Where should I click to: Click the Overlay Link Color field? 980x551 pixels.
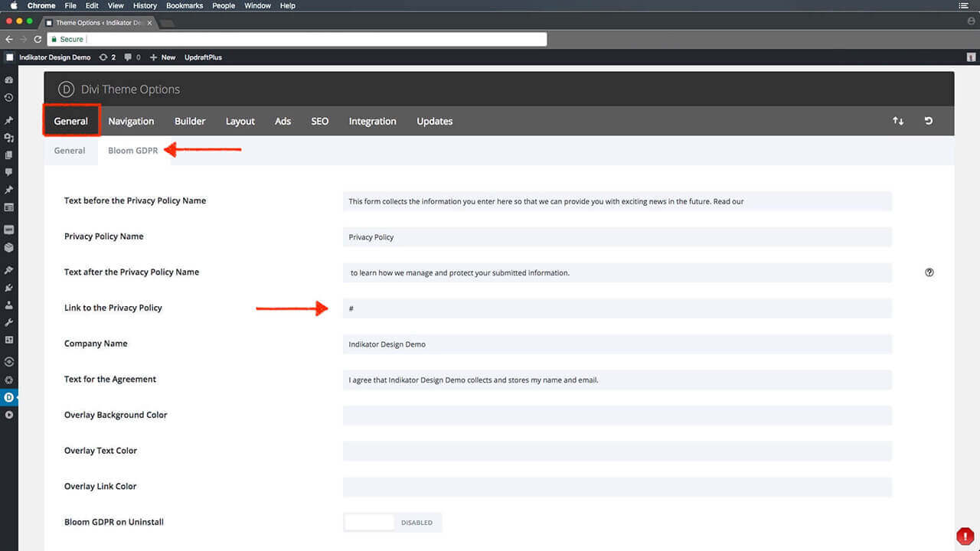(x=618, y=487)
